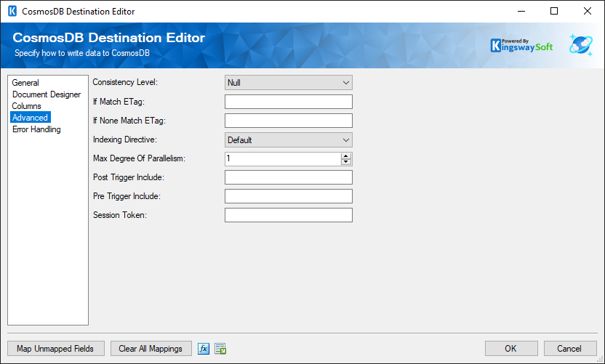Maximize the CosmosDB Destination Editor window
The width and height of the screenshot is (605, 364).
coord(554,11)
